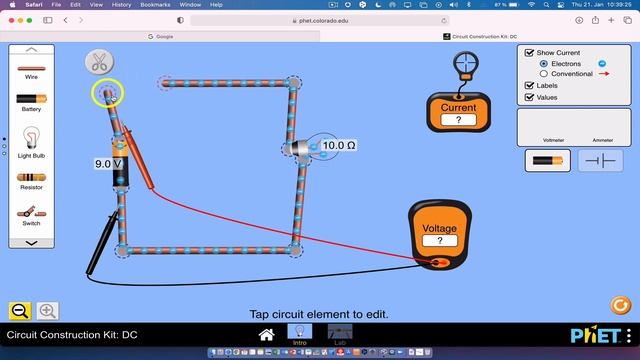Image resolution: width=640 pixels, height=360 pixels.
Task: Pick the Battery component from the toolbox
Action: pos(31,102)
